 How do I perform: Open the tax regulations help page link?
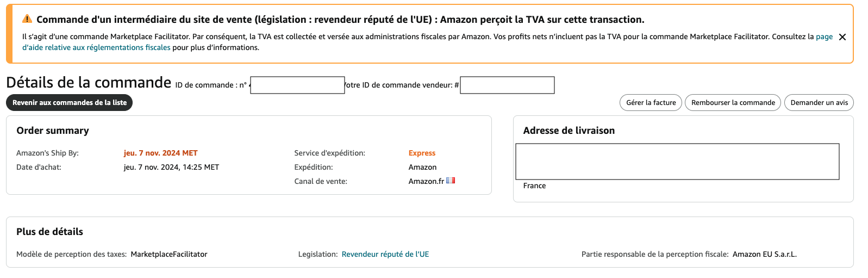click(x=96, y=47)
